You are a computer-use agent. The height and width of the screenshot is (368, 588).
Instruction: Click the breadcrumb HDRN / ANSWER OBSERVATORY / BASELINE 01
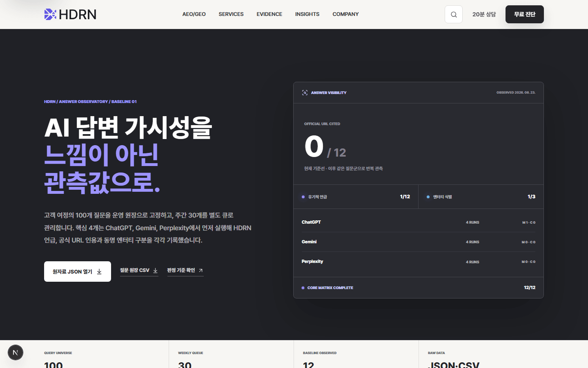click(90, 101)
